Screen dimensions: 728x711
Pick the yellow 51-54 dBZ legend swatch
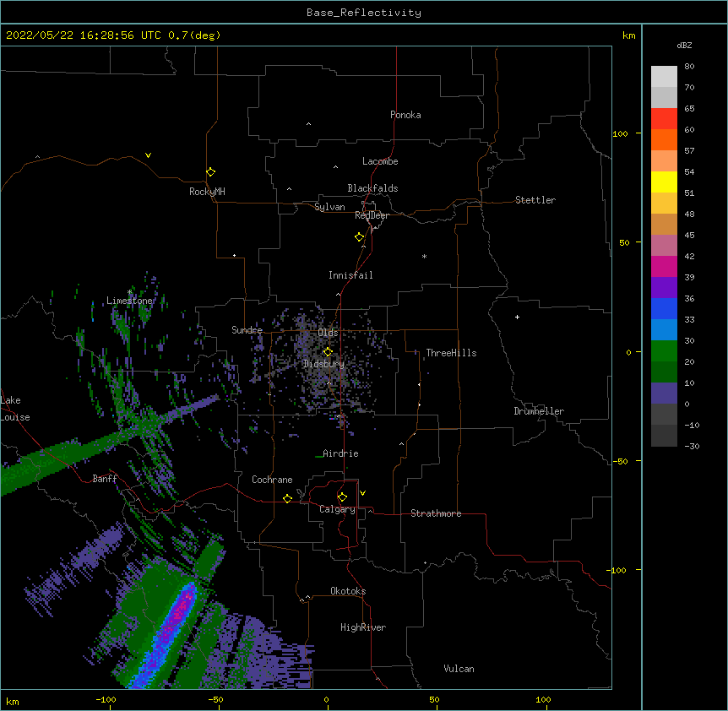click(x=664, y=182)
